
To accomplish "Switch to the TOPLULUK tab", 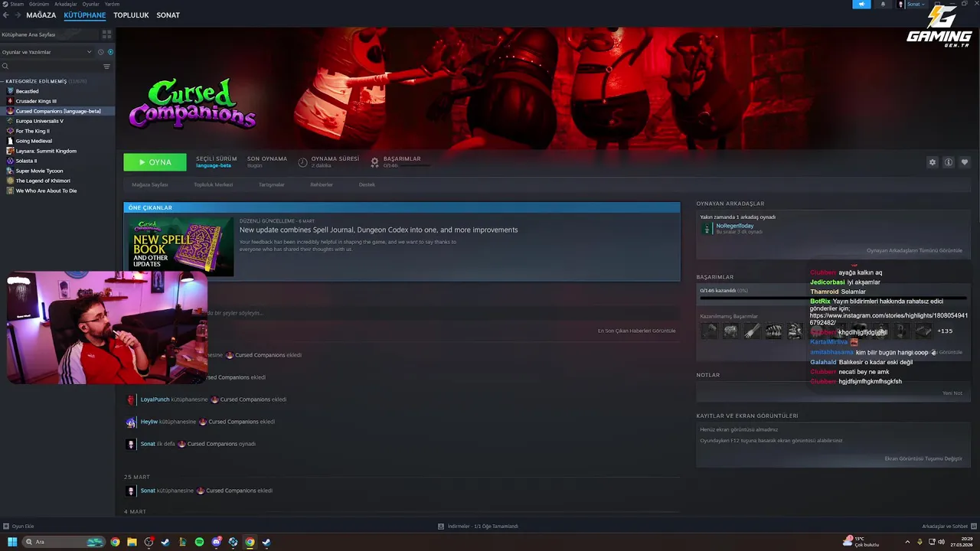I will [x=131, y=15].
